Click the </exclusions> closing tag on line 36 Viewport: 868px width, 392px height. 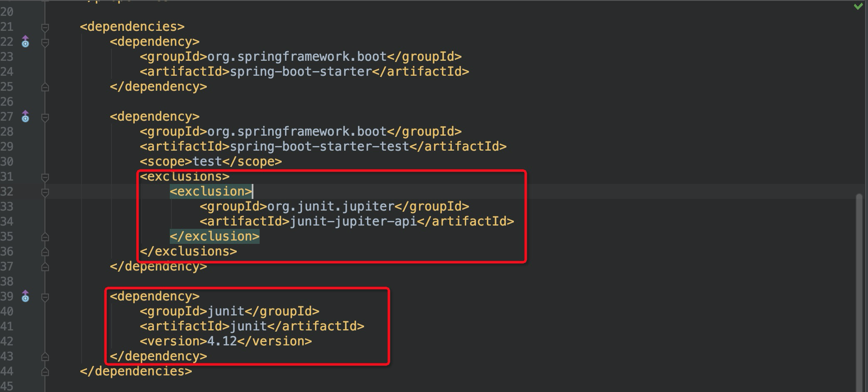pyautogui.click(x=188, y=251)
